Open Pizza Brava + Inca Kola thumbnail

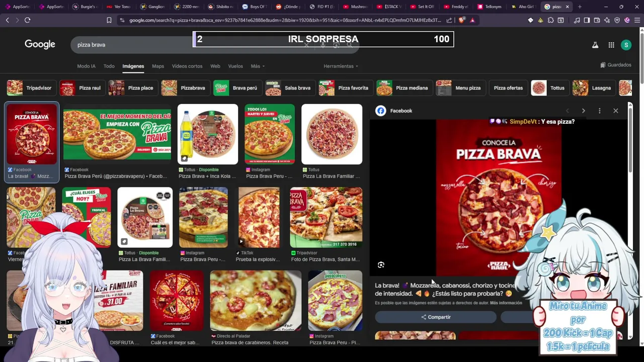208,134
